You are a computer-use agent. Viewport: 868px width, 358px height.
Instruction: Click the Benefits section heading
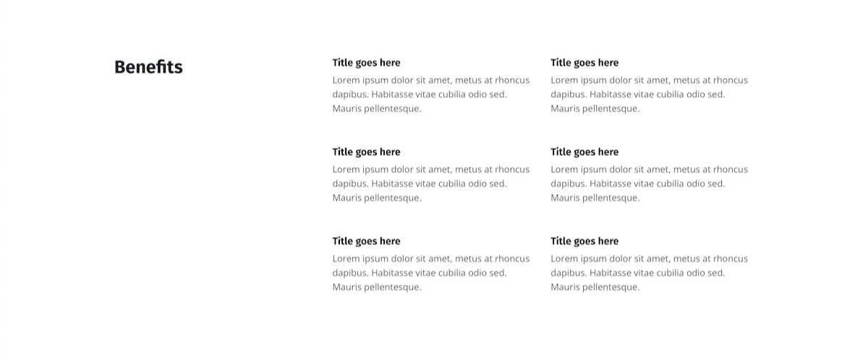[x=148, y=67]
